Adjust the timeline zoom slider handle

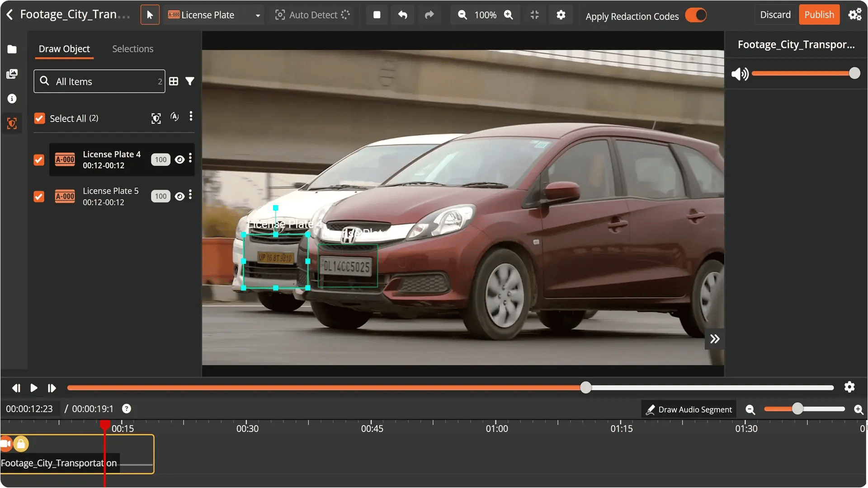click(x=797, y=409)
